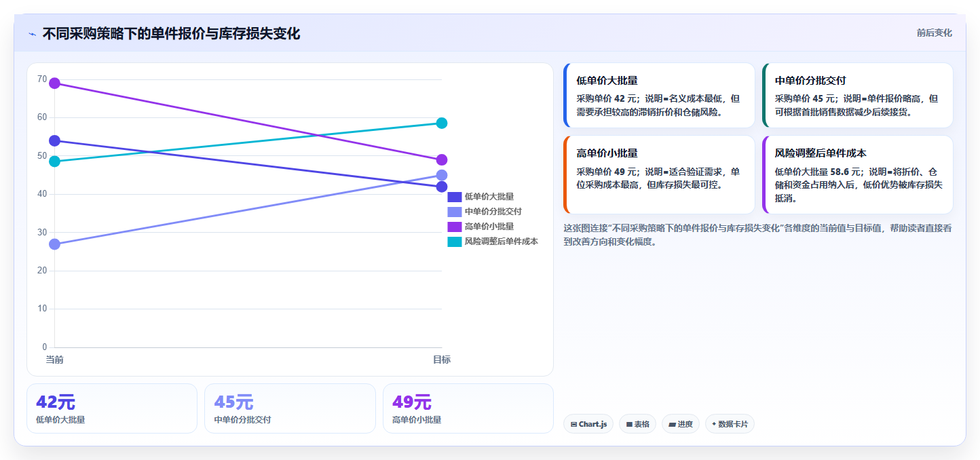This screenshot has height=460, width=980.
Task: Click the text 采购单价 45 元
Action: tap(806, 98)
